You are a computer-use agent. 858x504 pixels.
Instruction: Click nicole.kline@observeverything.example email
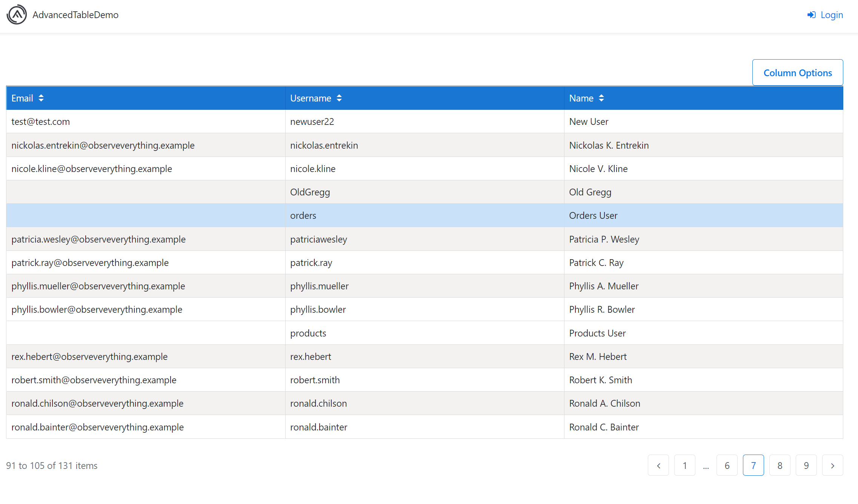pos(92,169)
